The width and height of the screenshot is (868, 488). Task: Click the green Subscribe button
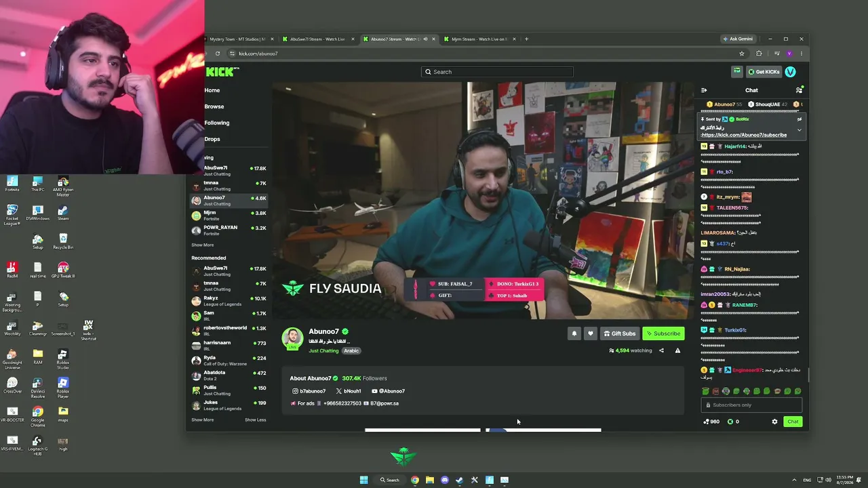coord(663,333)
